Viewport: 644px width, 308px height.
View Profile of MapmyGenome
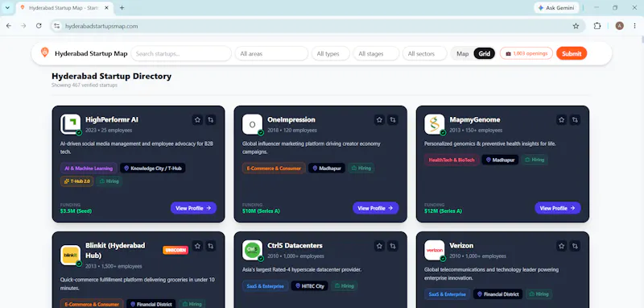[558, 208]
